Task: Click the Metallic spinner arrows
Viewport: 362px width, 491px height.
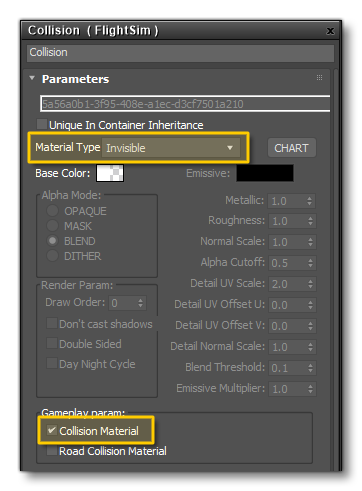Action: pyautogui.click(x=310, y=201)
